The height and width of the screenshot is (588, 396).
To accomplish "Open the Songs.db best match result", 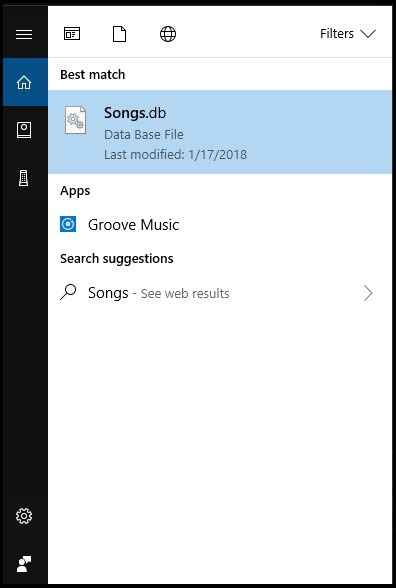I will [x=220, y=132].
